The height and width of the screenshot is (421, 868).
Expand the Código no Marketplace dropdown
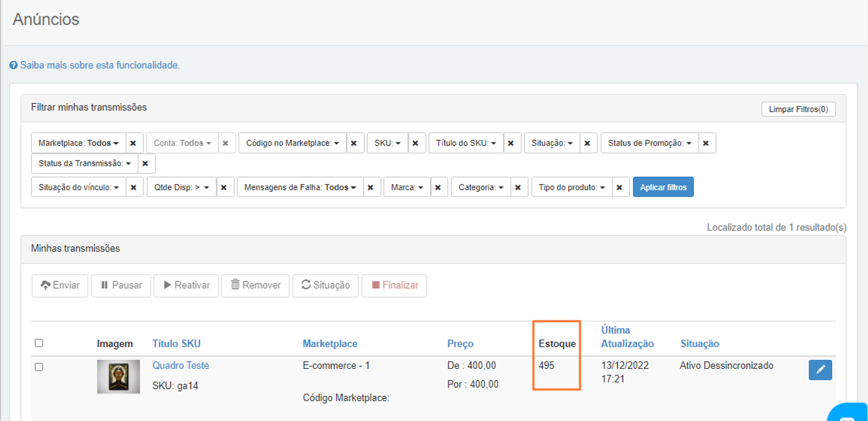click(x=293, y=143)
